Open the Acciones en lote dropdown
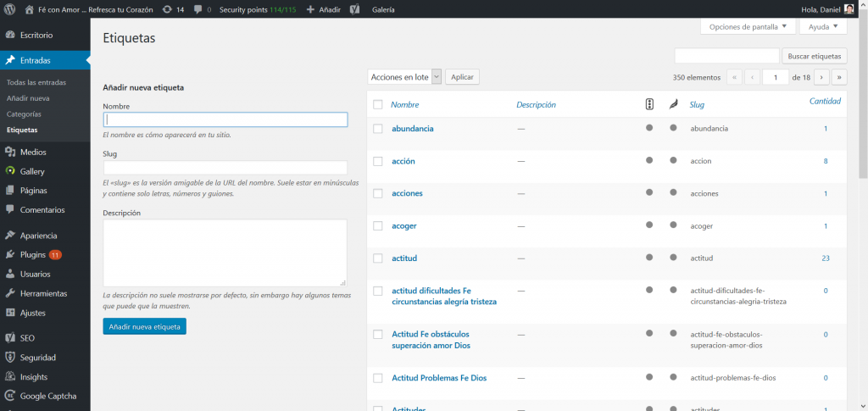868x411 pixels. 405,77
